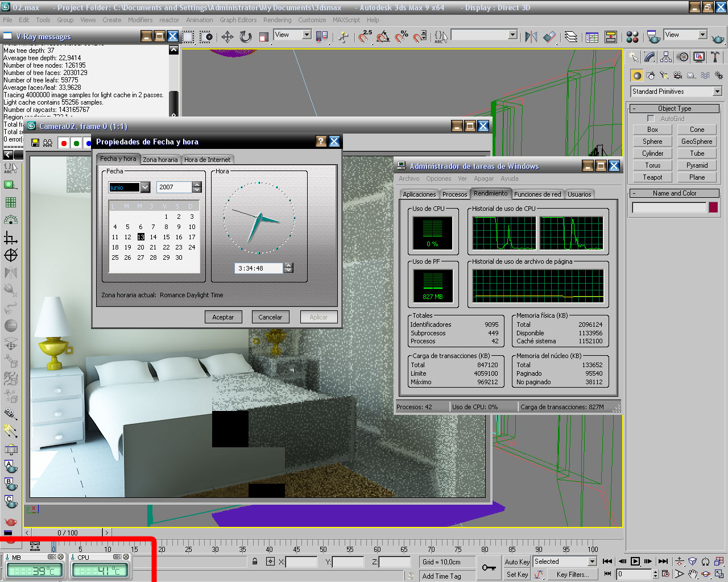Open Opciones menu in Task Manager
The image size is (728, 582).
coord(439,178)
